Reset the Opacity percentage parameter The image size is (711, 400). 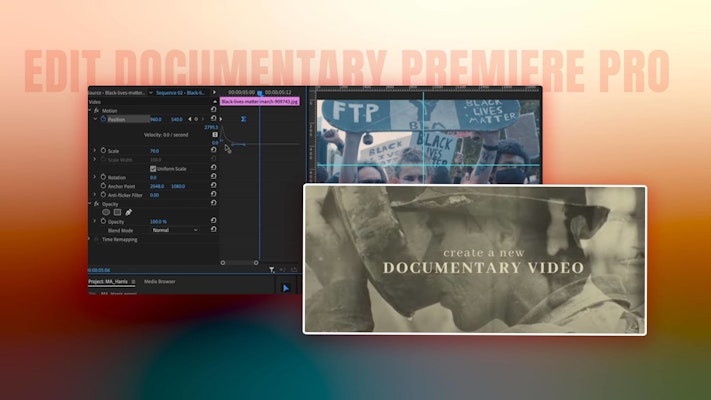pyautogui.click(x=213, y=220)
